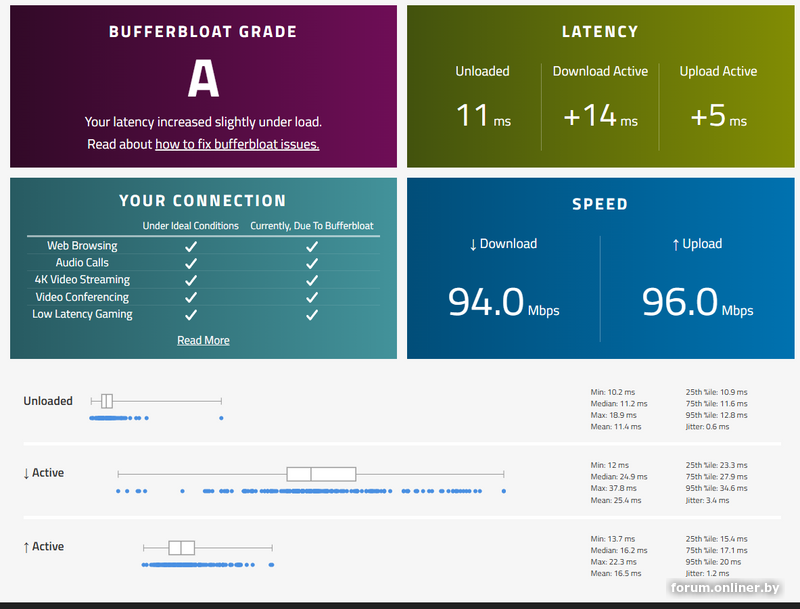Click the Video Conferencing row label

(82, 297)
